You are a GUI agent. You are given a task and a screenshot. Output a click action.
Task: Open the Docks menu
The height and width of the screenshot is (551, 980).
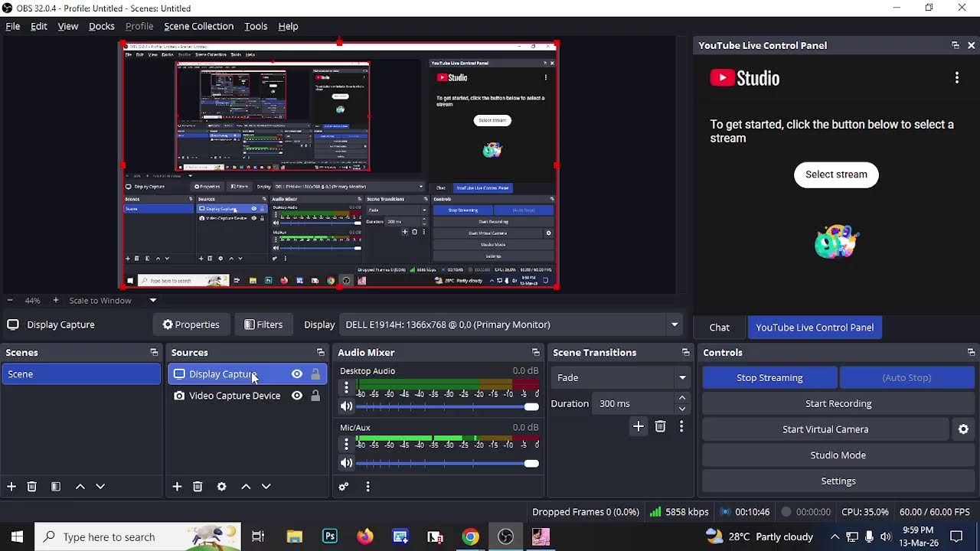(x=102, y=26)
